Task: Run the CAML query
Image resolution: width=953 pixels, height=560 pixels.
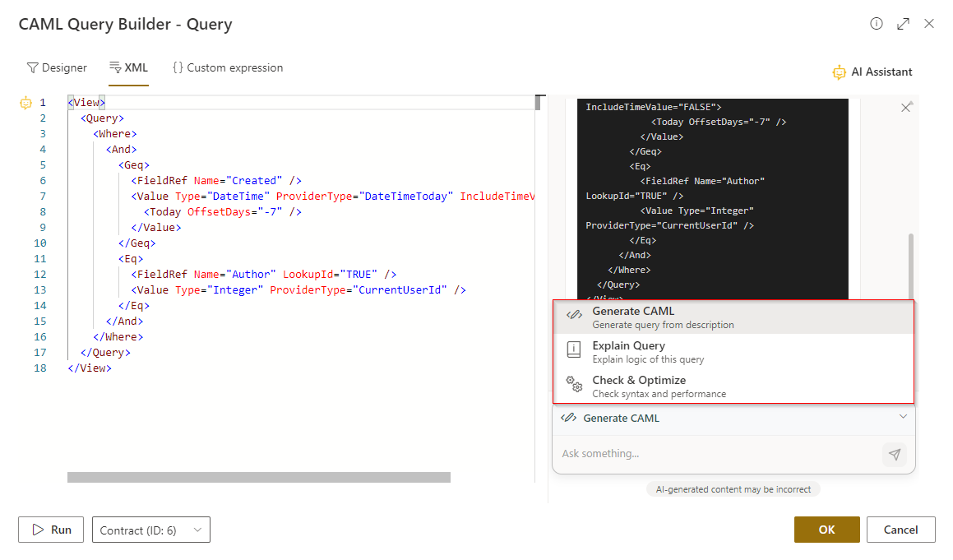Action: [52, 530]
